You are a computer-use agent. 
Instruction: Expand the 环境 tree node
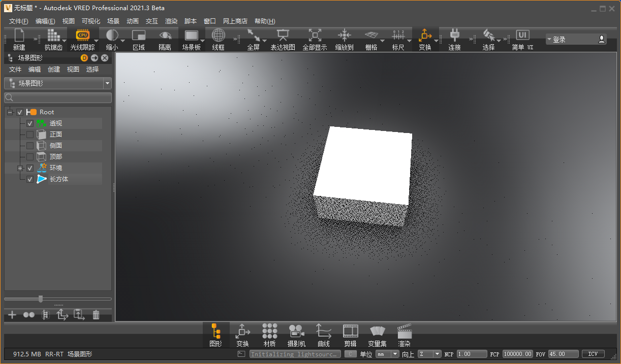[20, 168]
